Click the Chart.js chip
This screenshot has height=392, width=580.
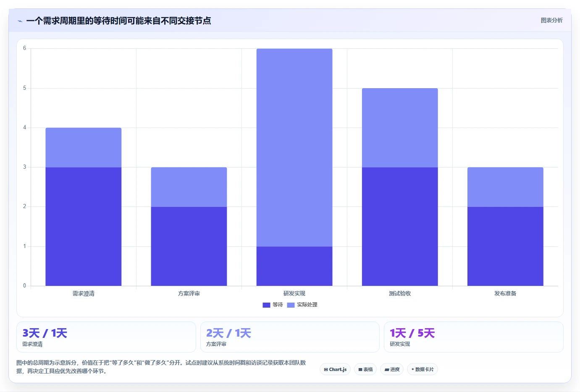tap(335, 369)
